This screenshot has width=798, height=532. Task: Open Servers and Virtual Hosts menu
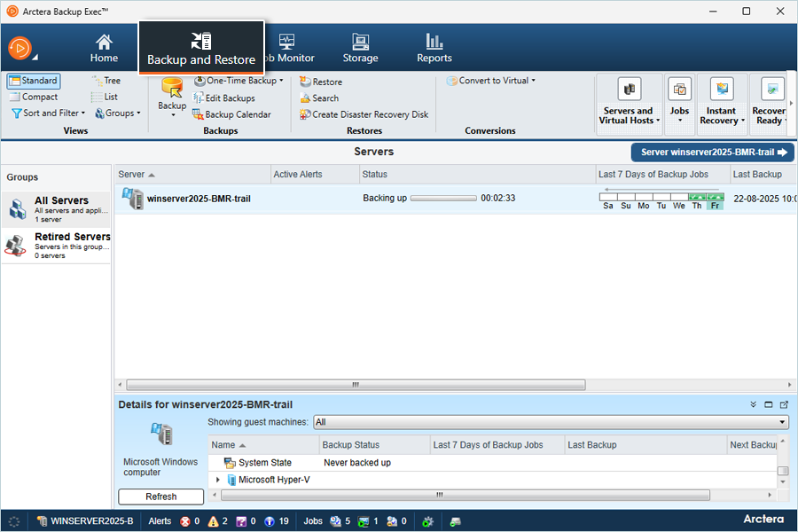(629, 105)
